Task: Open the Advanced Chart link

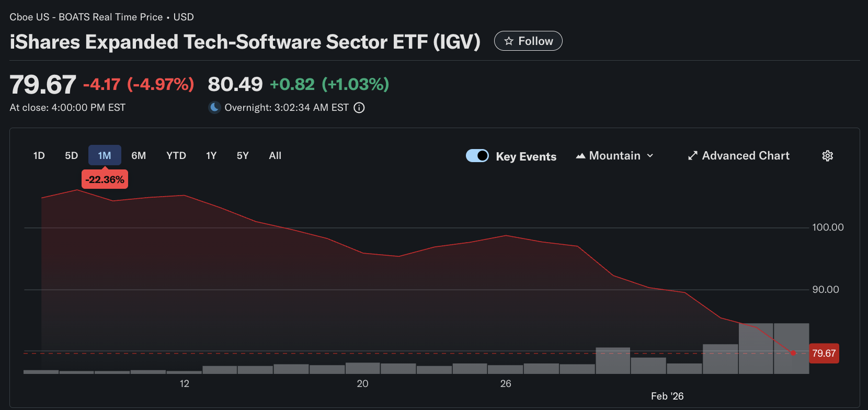Action: (739, 156)
